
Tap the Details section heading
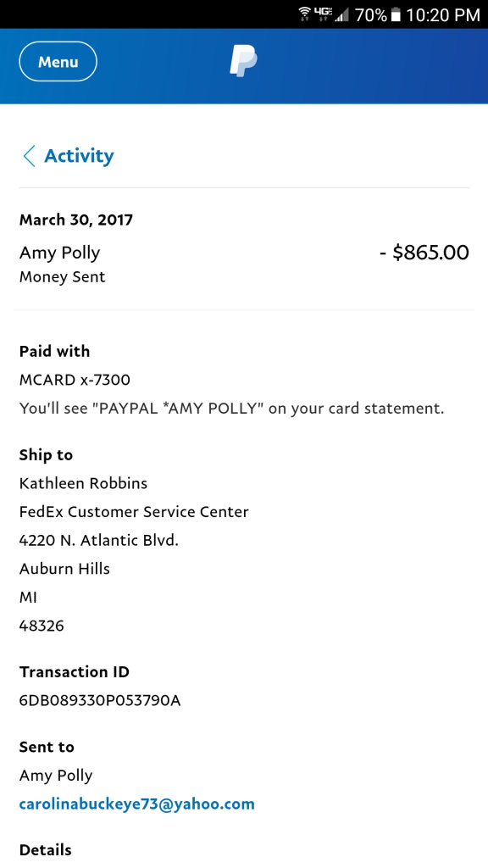[46, 849]
